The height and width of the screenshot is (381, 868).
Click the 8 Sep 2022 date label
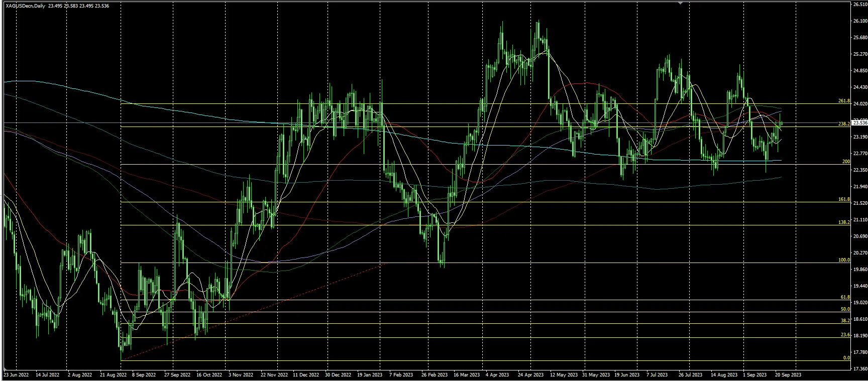coord(145,374)
